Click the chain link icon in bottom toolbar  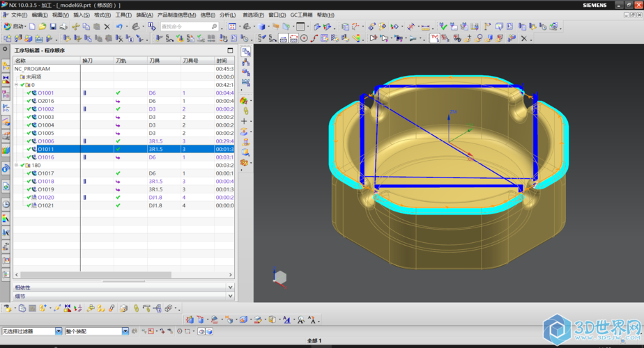click(136, 308)
